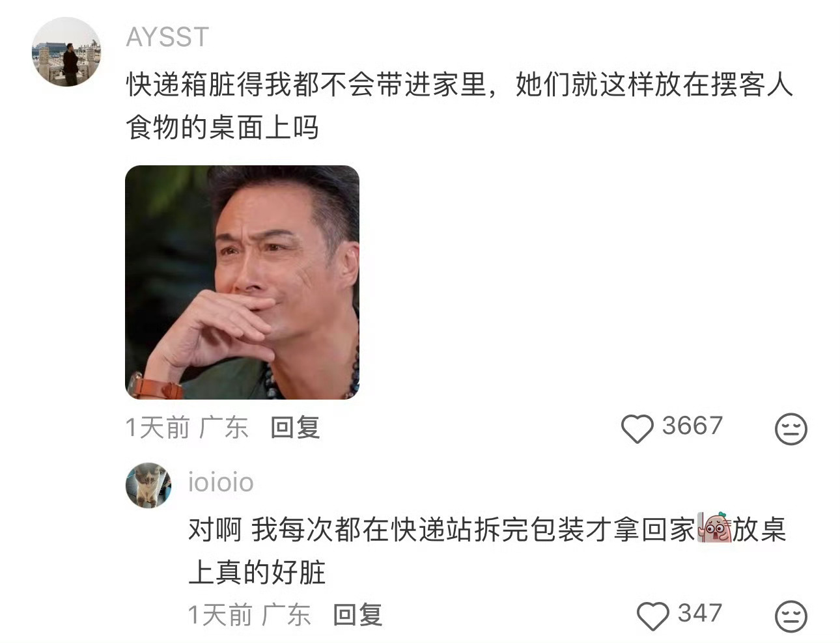Viewport: 840px width, 643px height.
Task: Dislike ioioio's reply with the face icon
Action: (x=791, y=616)
